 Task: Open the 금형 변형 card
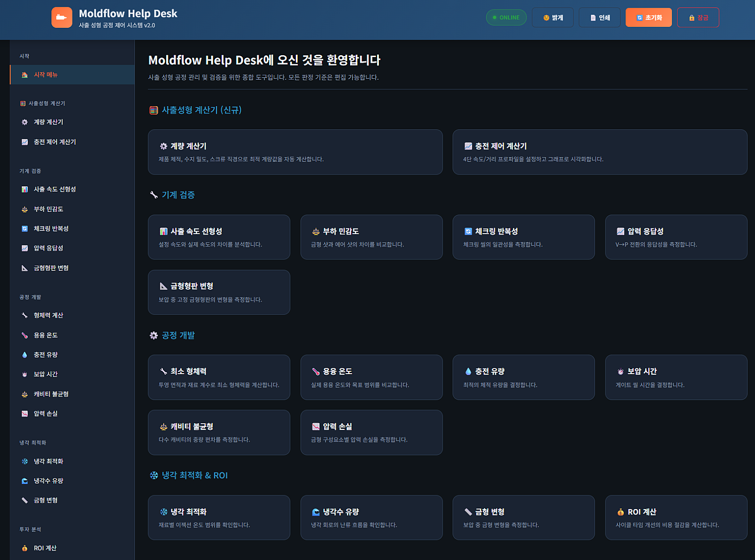coord(524,518)
